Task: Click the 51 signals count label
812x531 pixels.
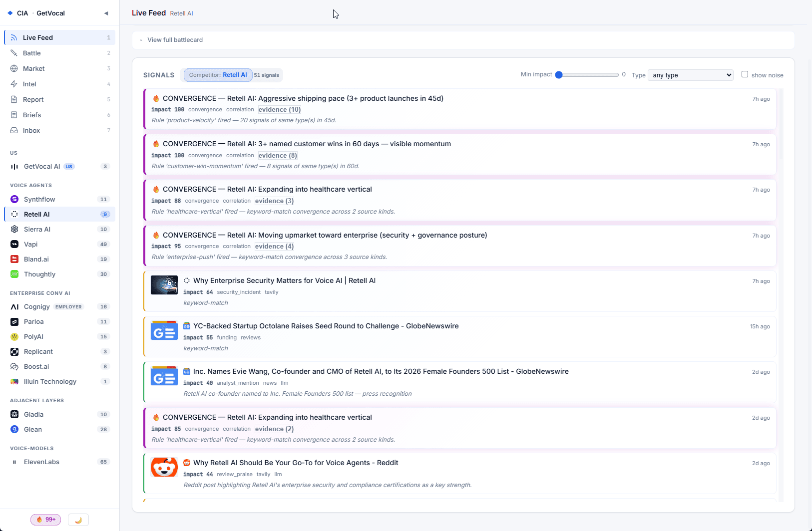Action: coord(267,75)
